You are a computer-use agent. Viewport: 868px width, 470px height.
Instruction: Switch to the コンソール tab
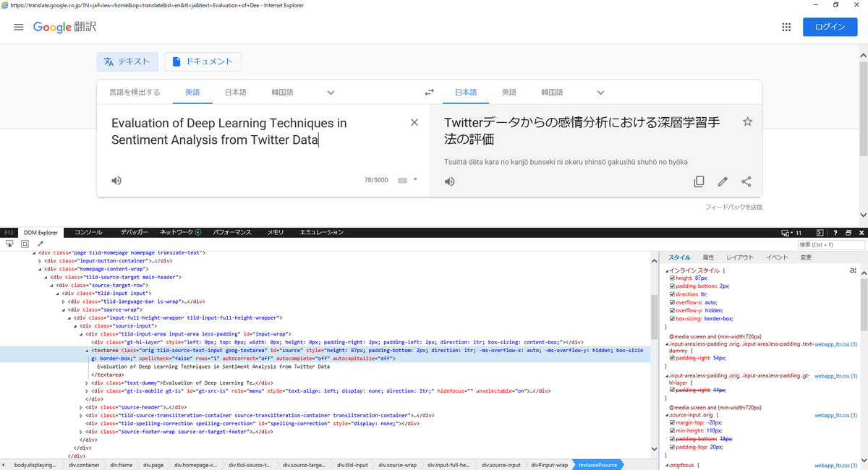[x=88, y=233]
